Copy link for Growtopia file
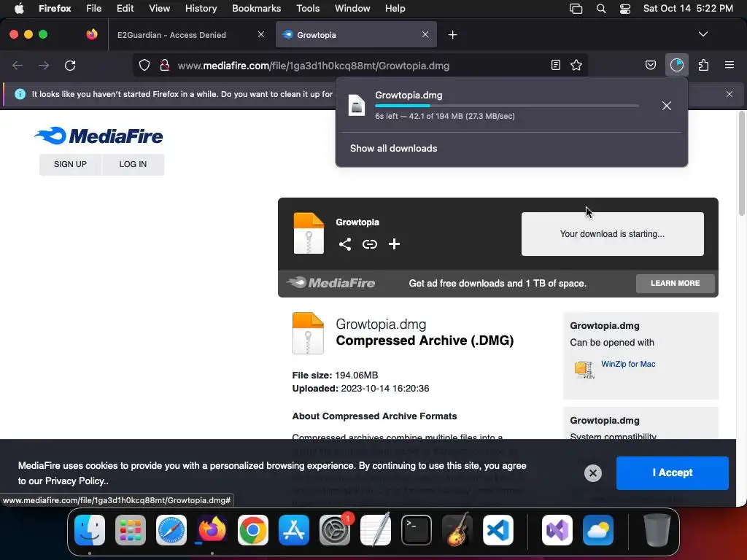The image size is (747, 560). (370, 244)
